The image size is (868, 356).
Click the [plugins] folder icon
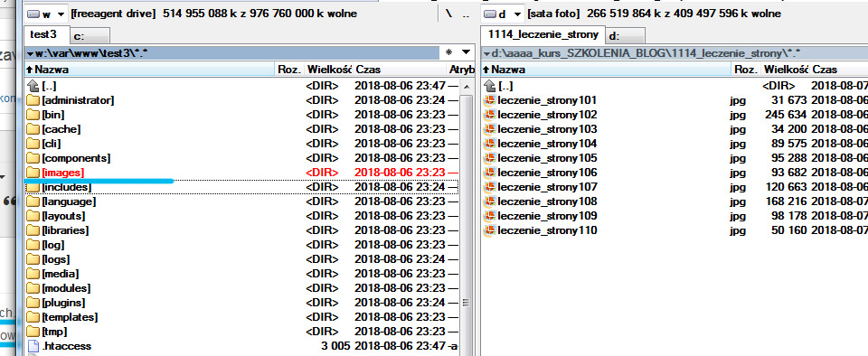pos(33,303)
